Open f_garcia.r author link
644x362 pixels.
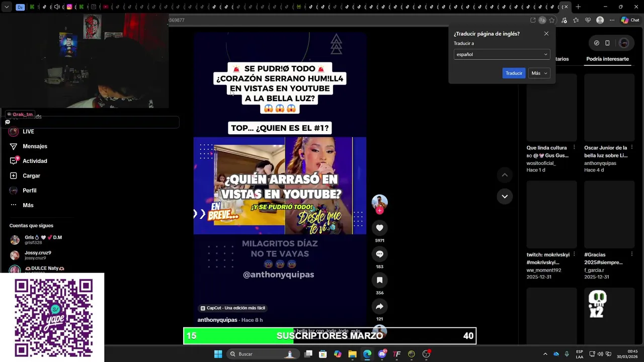pos(593,270)
